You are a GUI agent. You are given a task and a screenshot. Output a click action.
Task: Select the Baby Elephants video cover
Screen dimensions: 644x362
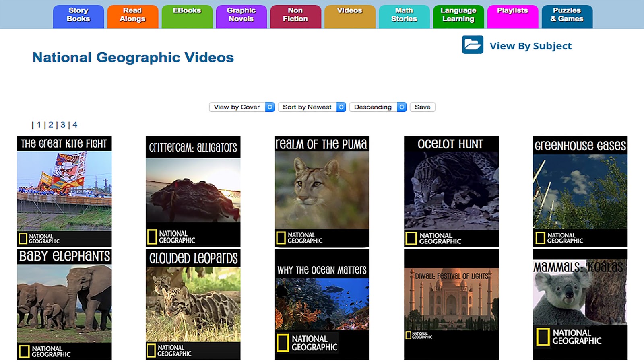[64, 304]
